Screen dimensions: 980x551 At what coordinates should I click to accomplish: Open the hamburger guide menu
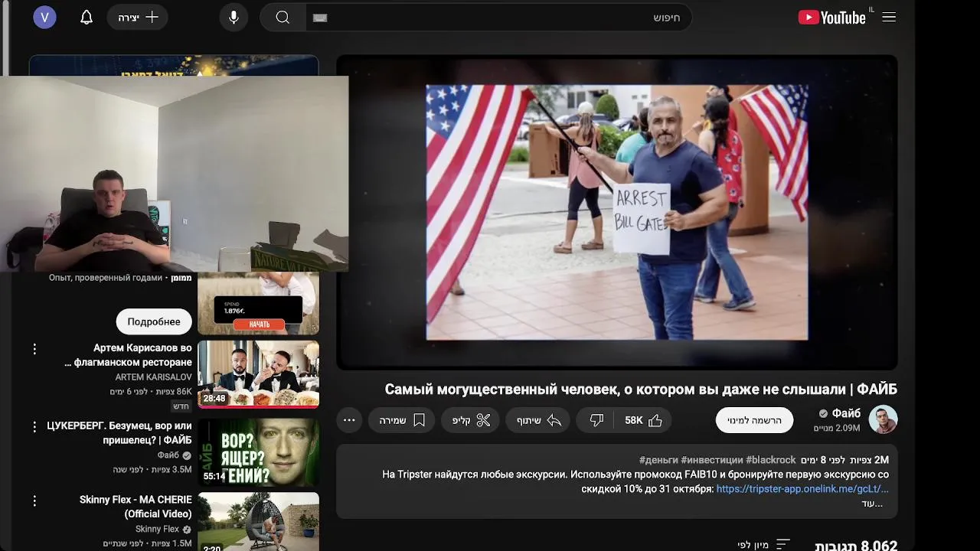point(889,17)
